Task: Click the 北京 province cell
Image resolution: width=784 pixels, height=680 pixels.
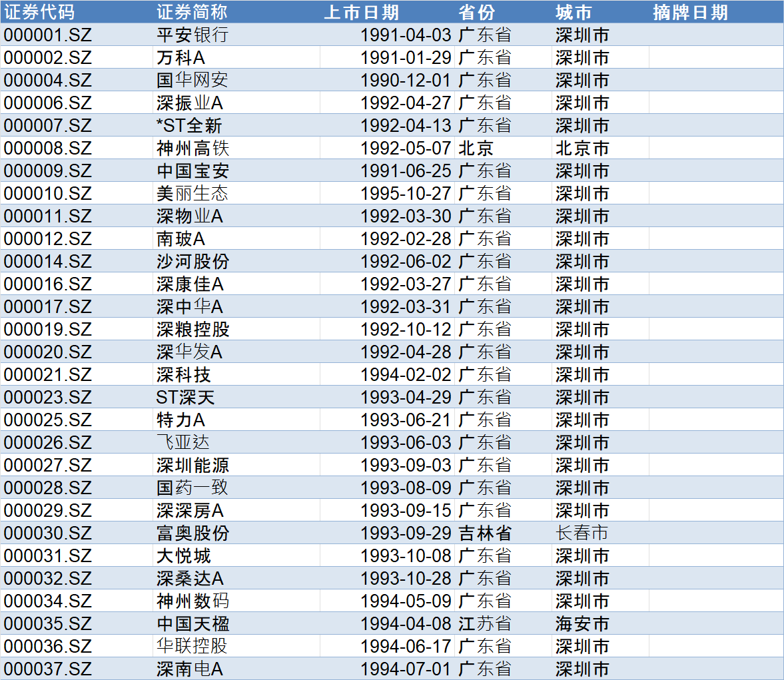Action: point(504,148)
